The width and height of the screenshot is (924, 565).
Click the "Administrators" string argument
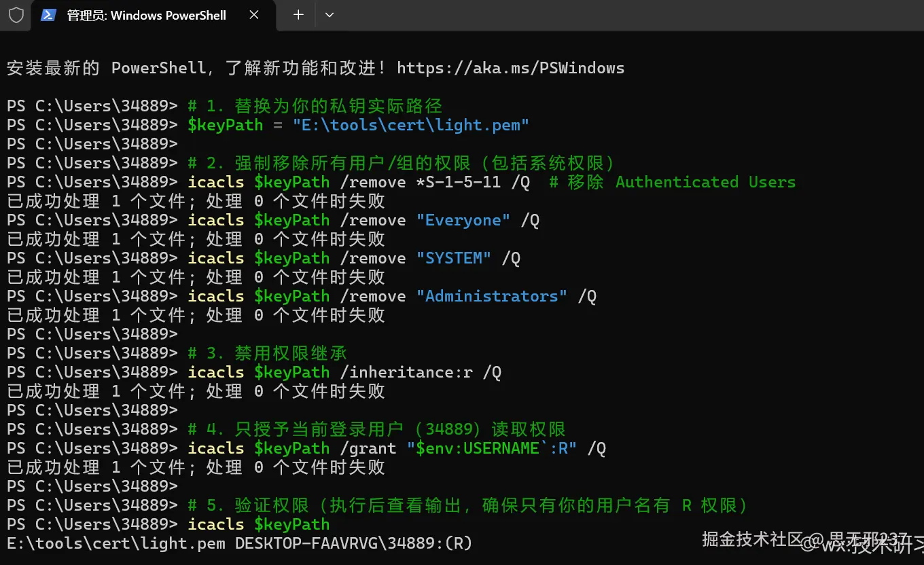492,295
